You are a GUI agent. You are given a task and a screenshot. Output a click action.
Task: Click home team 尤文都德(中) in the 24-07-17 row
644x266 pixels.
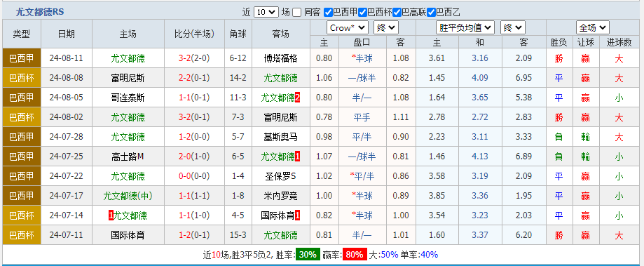pyautogui.click(x=128, y=196)
